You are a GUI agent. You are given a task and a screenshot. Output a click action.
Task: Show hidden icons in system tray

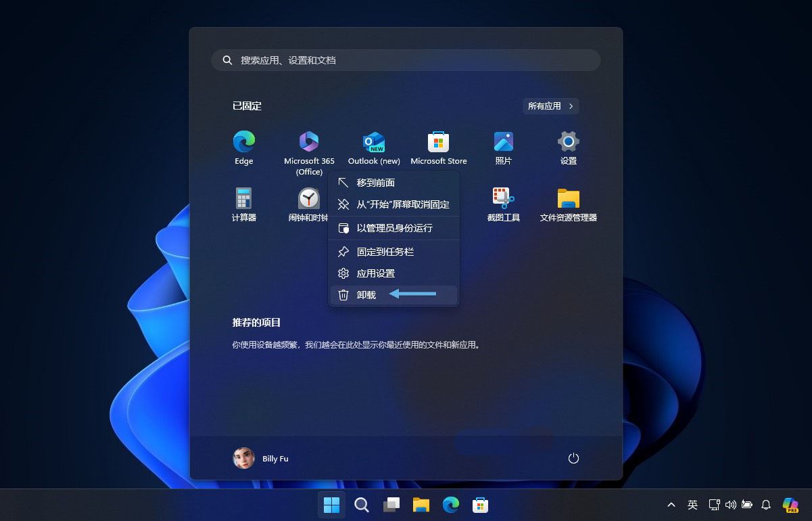tap(671, 505)
